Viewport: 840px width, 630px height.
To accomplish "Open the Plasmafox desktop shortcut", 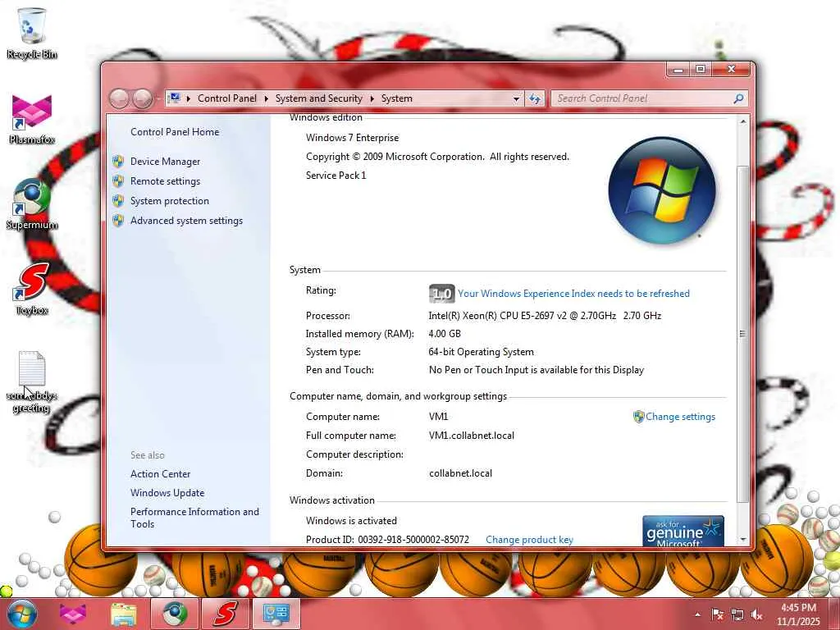I will (x=32, y=119).
